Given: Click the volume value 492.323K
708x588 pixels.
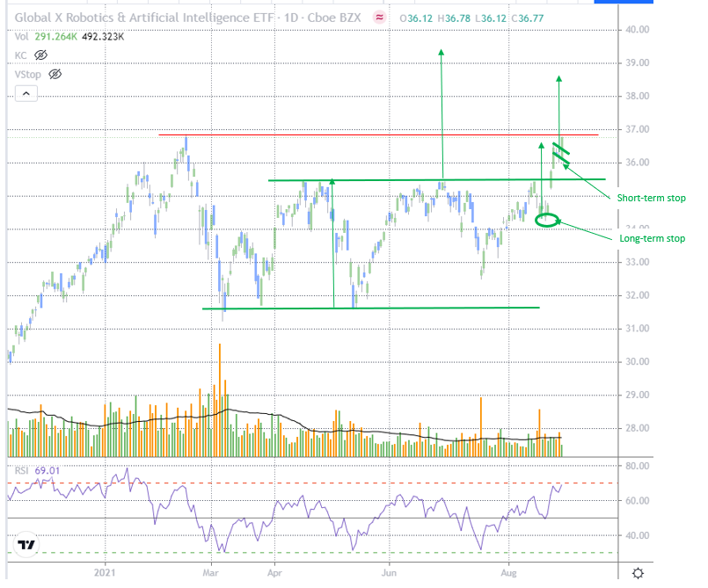Looking at the screenshot, I should click(103, 37).
